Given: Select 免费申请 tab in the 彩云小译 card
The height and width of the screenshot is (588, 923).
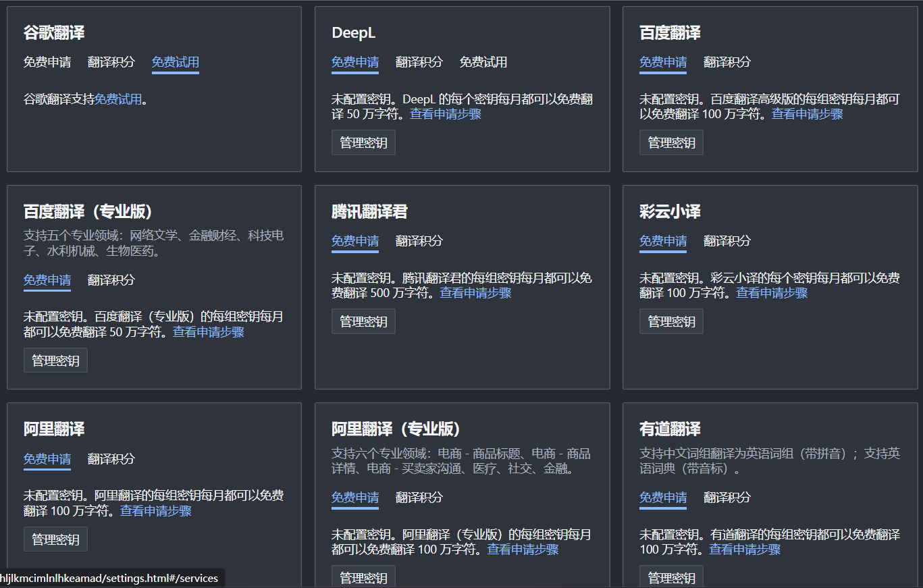Looking at the screenshot, I should tap(663, 241).
